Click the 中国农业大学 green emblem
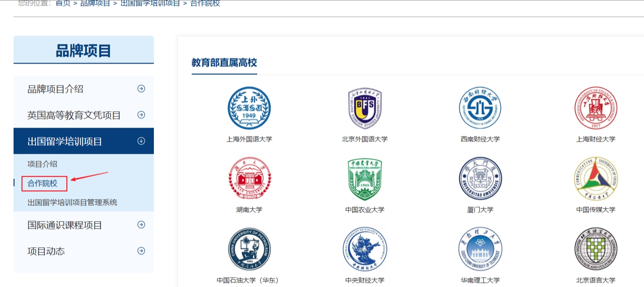Image resolution: width=644 pixels, height=287 pixels. coord(364,178)
